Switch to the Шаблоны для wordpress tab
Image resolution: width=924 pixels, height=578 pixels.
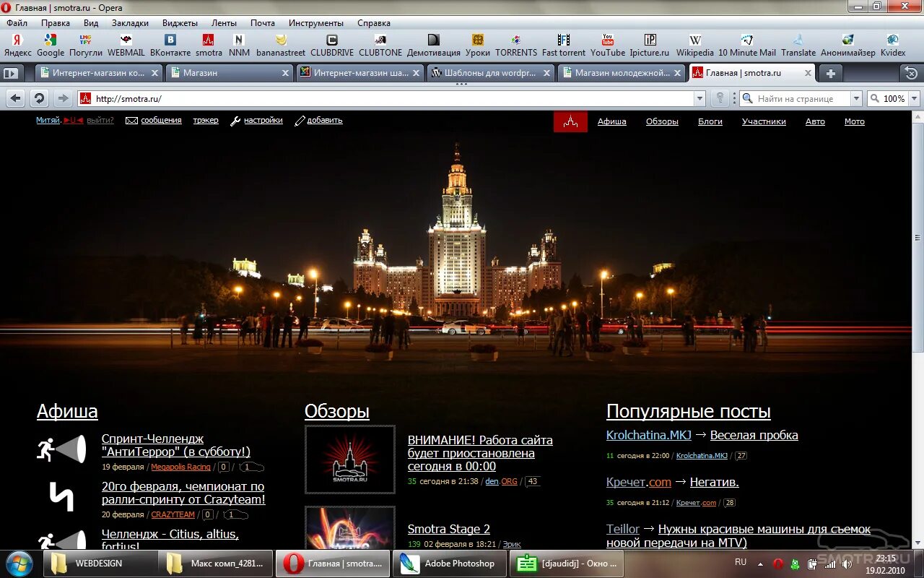click(x=491, y=73)
